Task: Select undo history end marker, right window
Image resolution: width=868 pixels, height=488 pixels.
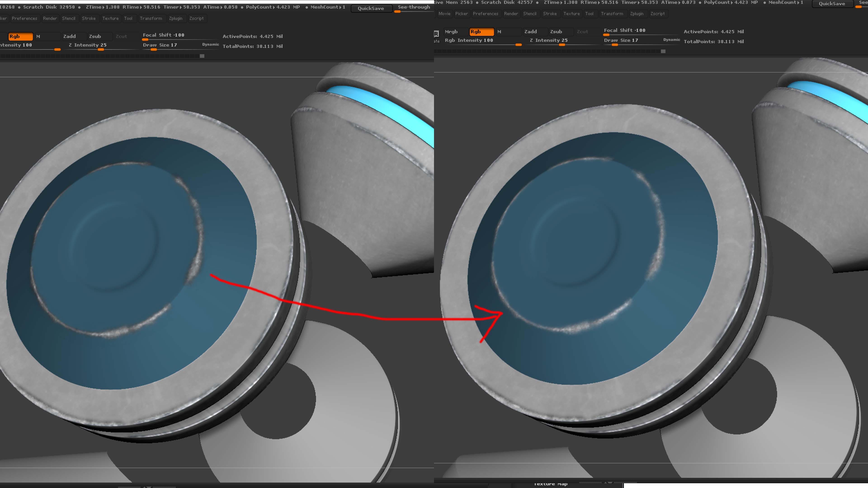Action: pos(663,51)
